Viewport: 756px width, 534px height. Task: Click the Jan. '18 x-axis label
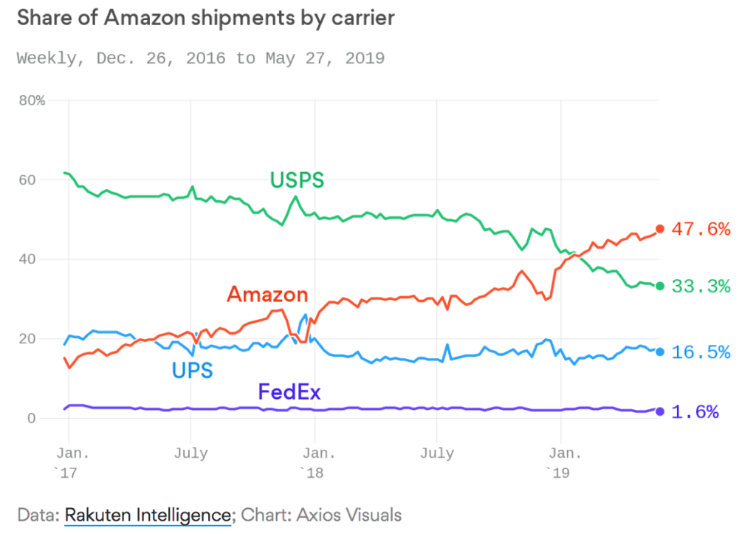314,461
